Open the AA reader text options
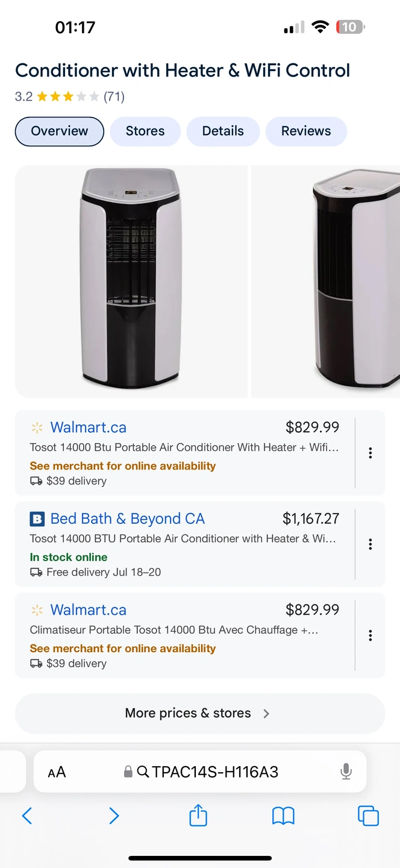 click(57, 772)
